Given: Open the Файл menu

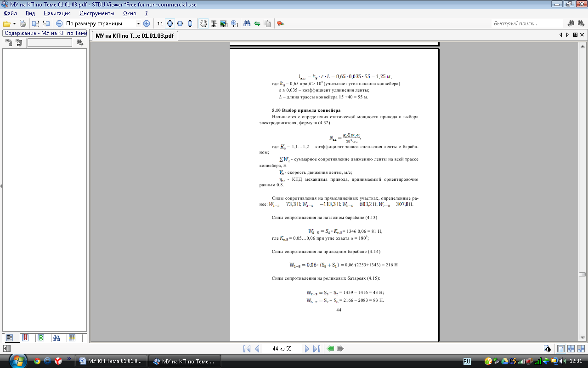Looking at the screenshot, I should coord(10,13).
